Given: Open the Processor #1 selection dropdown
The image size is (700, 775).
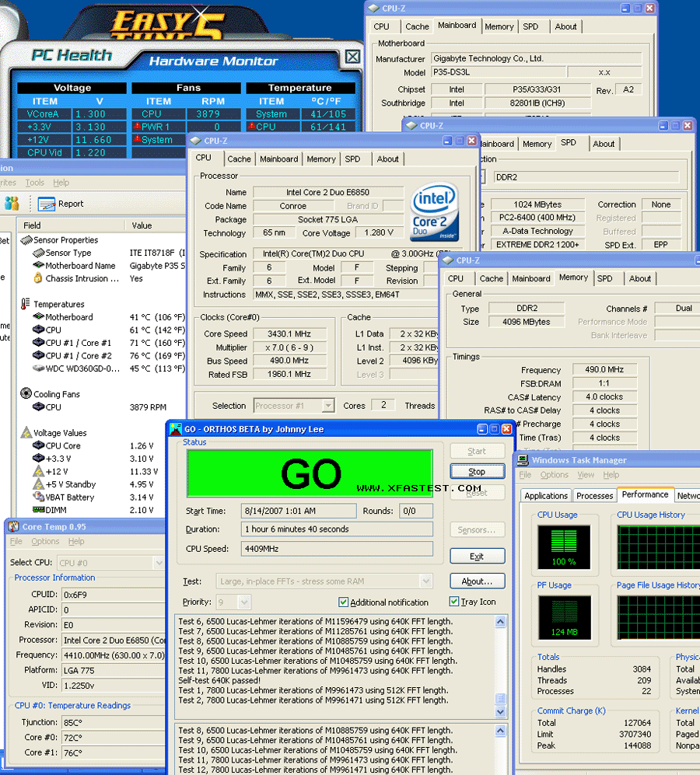Looking at the screenshot, I should click(328, 406).
